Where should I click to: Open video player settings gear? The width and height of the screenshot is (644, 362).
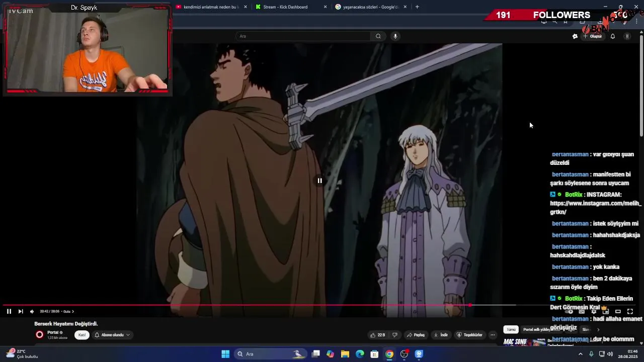click(594, 311)
